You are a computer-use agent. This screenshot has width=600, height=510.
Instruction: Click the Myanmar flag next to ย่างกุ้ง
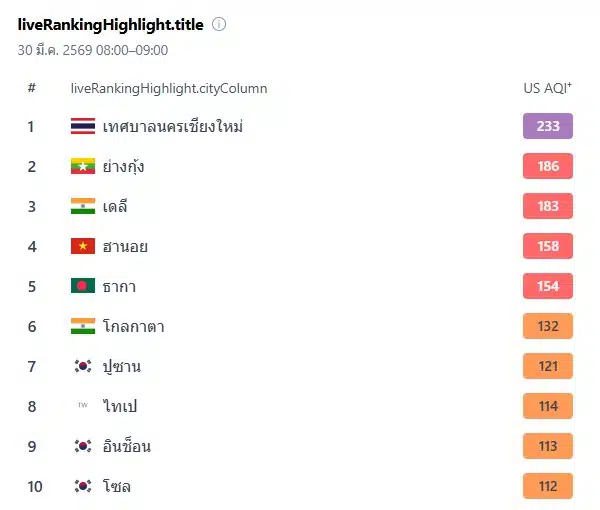point(83,167)
